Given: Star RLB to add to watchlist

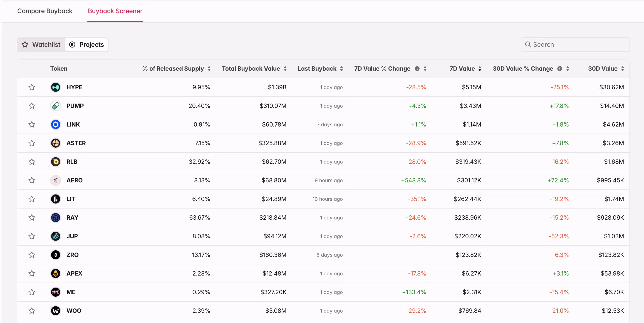Looking at the screenshot, I should point(32,162).
